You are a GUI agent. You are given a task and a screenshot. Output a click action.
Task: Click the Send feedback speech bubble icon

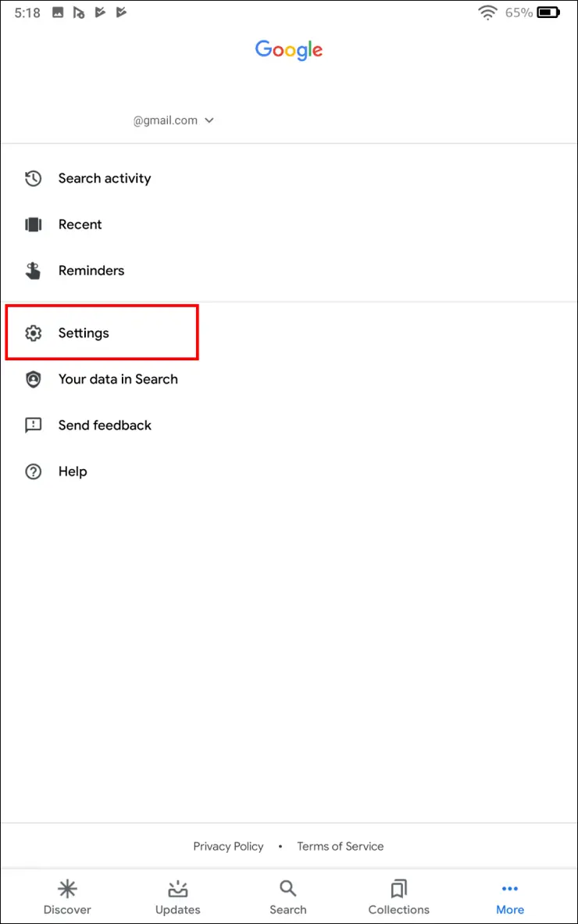pos(33,425)
